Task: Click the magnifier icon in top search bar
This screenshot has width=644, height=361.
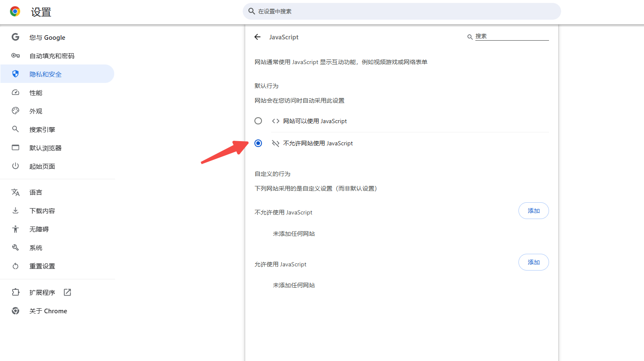Action: coord(251,11)
